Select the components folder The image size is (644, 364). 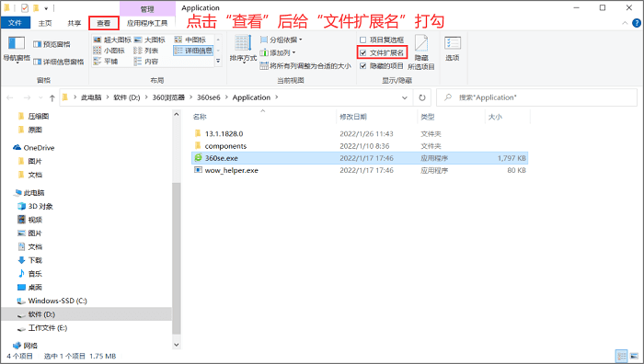225,146
